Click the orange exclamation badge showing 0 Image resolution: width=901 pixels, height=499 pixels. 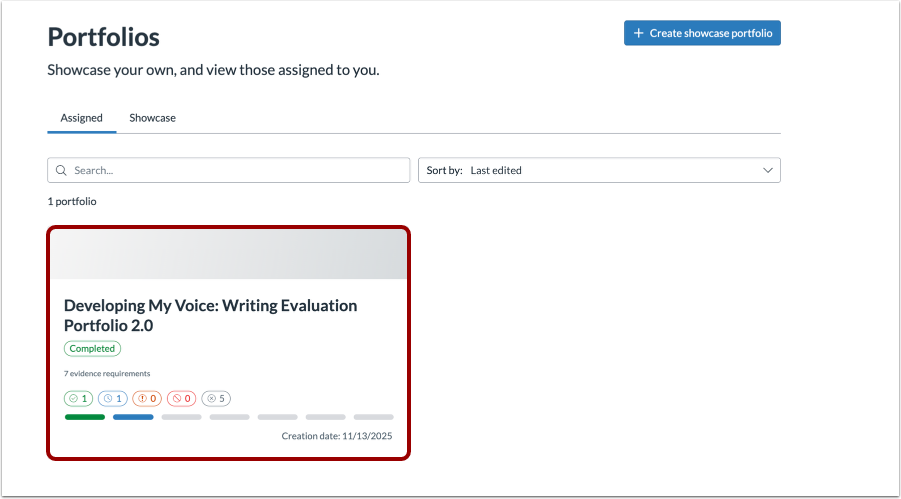click(147, 398)
